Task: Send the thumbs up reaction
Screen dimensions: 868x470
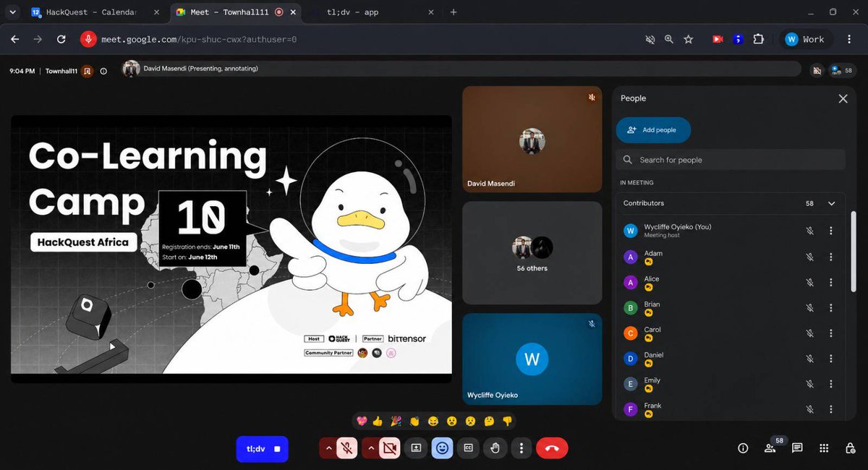Action: 378,421
